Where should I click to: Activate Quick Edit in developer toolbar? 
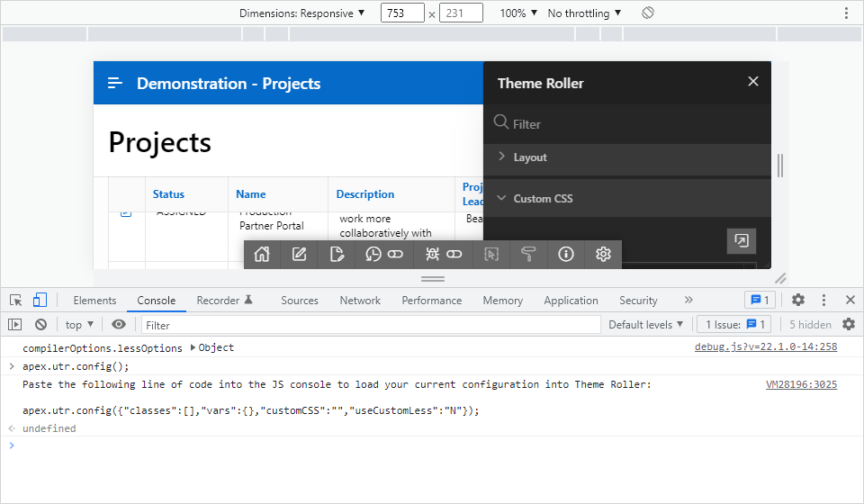coord(491,254)
